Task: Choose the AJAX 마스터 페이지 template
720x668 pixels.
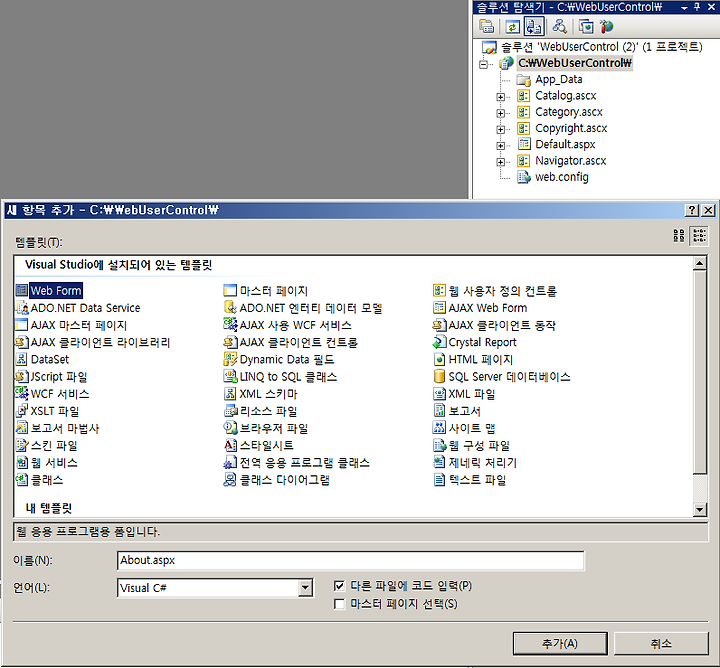Action: (x=71, y=325)
